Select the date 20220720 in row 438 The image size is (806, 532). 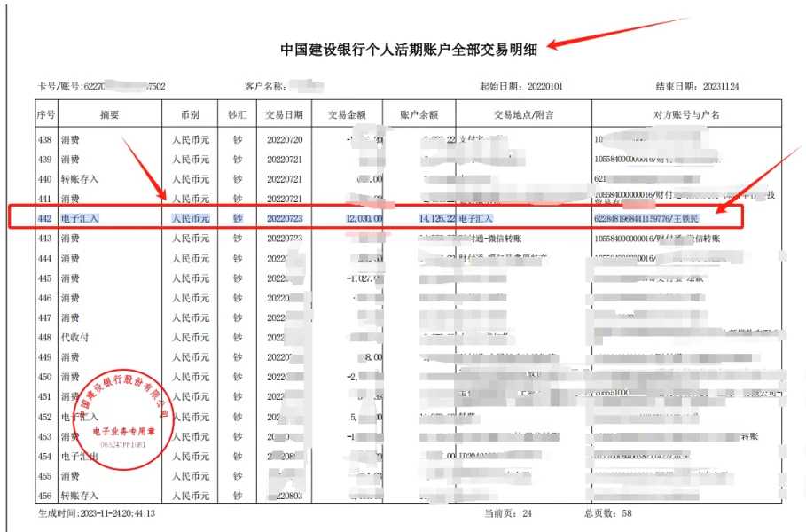285,140
